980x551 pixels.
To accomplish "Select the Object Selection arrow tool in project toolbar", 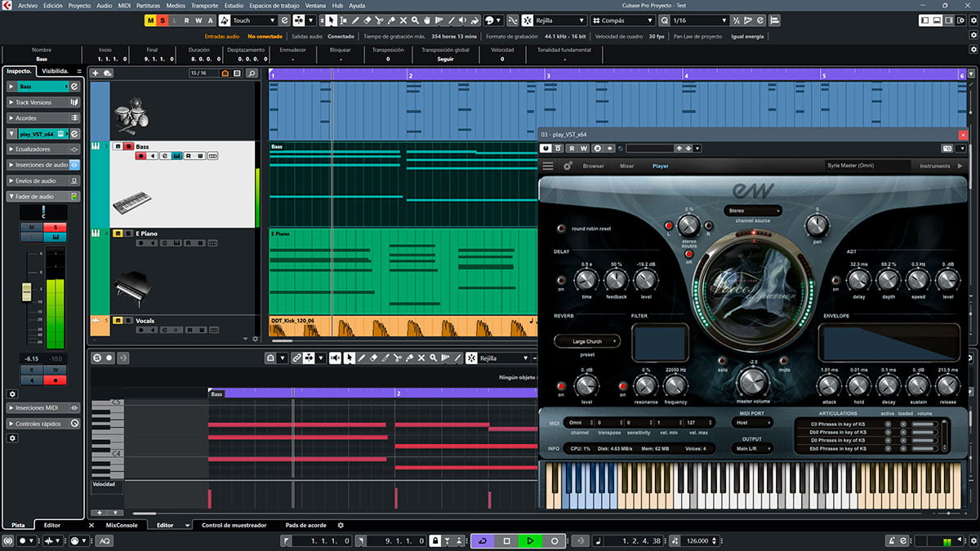I will pyautogui.click(x=331, y=20).
